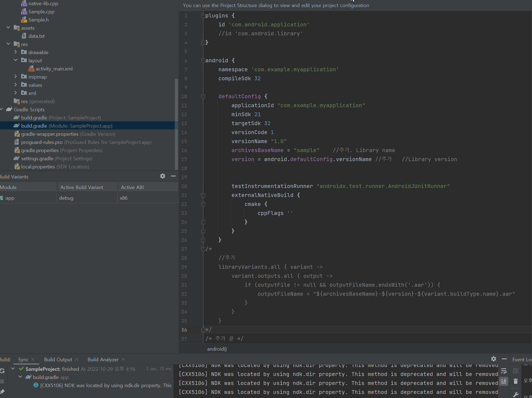Click the android{} breadcrumb below the editor

[x=217, y=349]
